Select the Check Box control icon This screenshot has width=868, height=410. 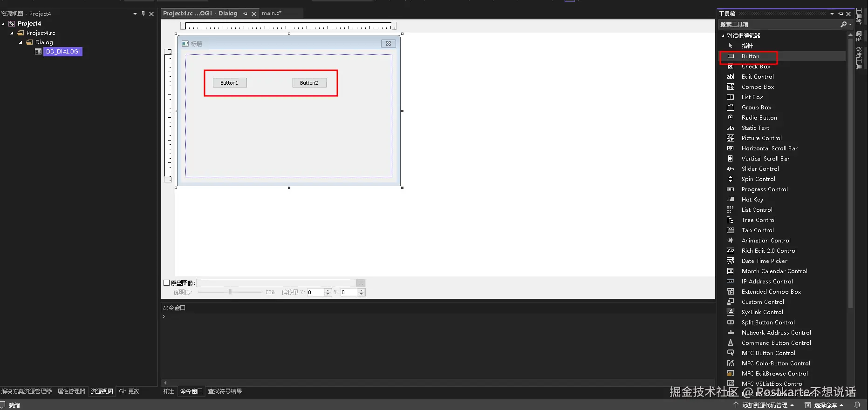(x=731, y=66)
